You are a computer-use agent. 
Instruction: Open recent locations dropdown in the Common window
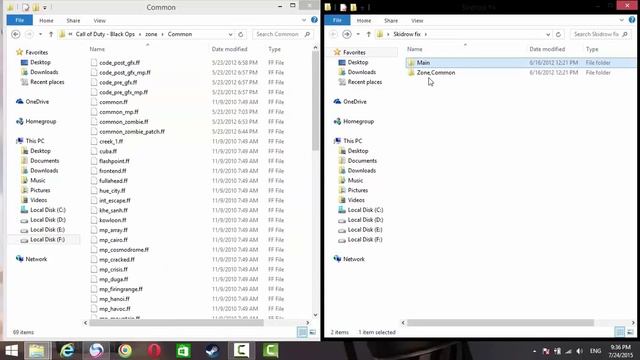[40, 34]
